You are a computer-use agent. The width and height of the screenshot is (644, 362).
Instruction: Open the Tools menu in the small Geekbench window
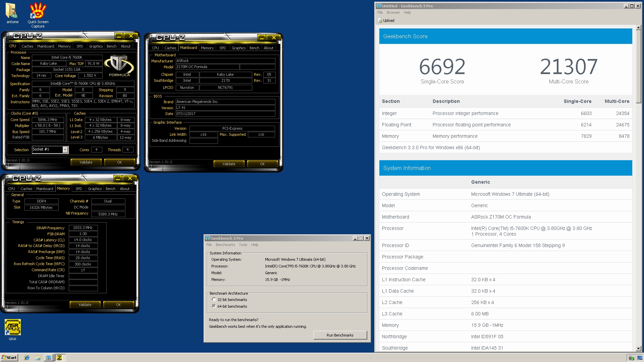tap(243, 245)
